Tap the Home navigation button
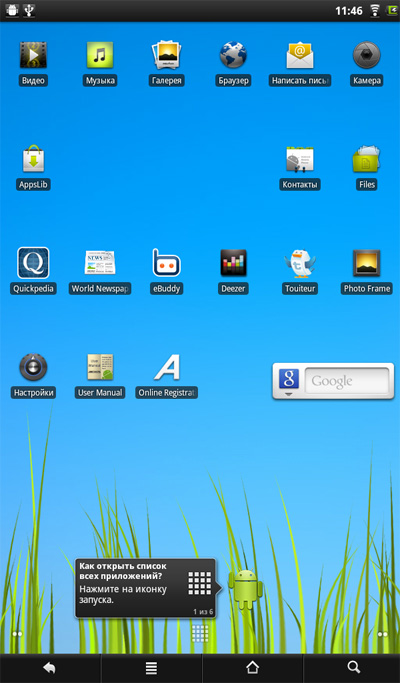 click(252, 668)
